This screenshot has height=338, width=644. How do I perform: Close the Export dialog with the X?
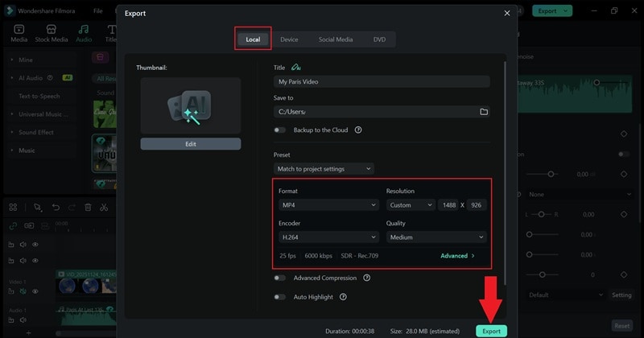(x=507, y=13)
